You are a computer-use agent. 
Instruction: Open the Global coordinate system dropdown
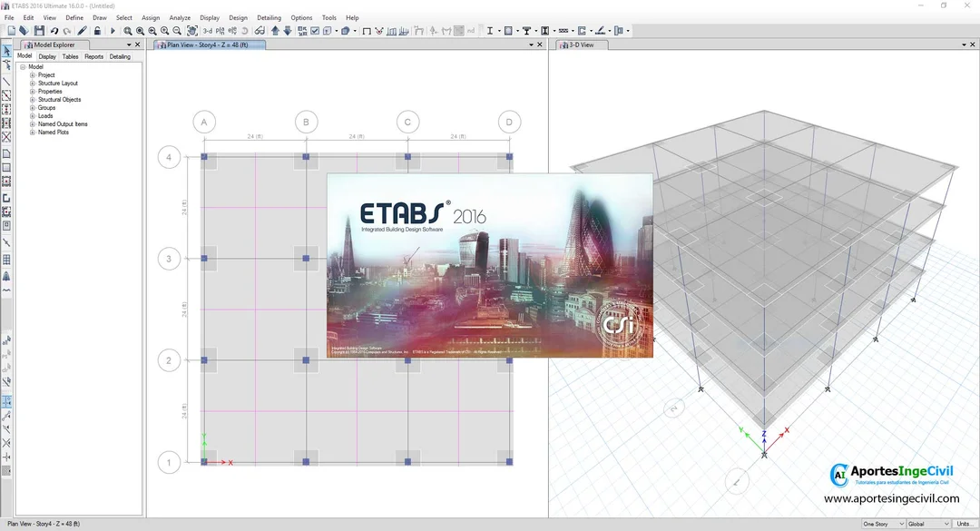[929, 524]
